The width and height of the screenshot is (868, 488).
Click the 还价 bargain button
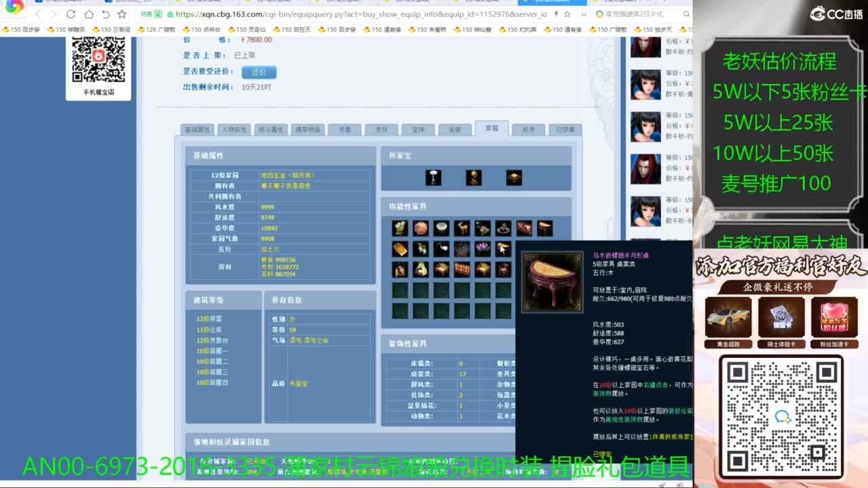(x=258, y=72)
